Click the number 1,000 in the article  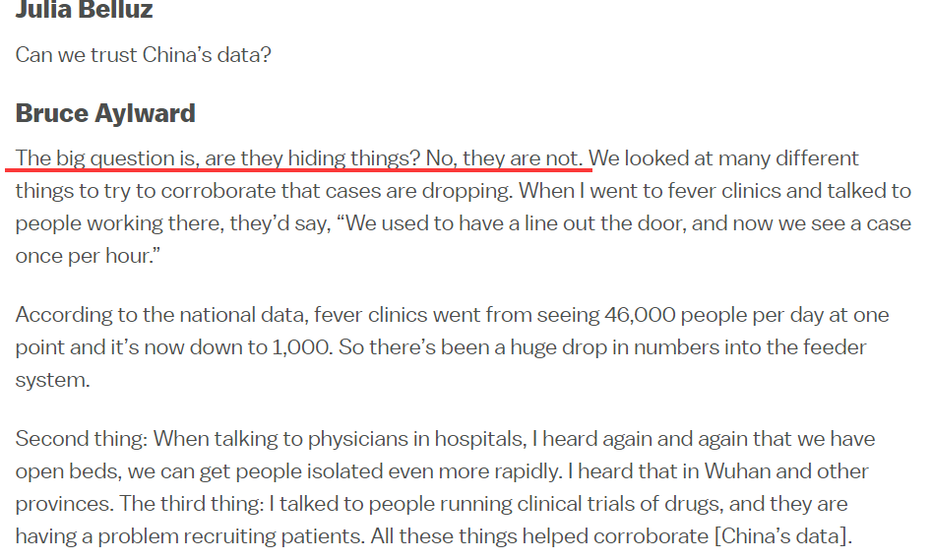tap(300, 347)
